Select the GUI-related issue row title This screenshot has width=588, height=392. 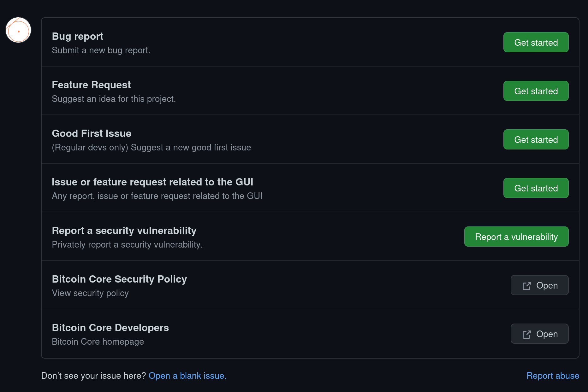click(x=152, y=182)
